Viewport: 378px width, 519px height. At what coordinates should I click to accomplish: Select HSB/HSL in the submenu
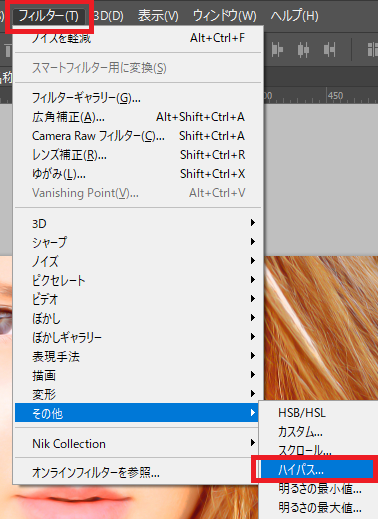pos(319,413)
